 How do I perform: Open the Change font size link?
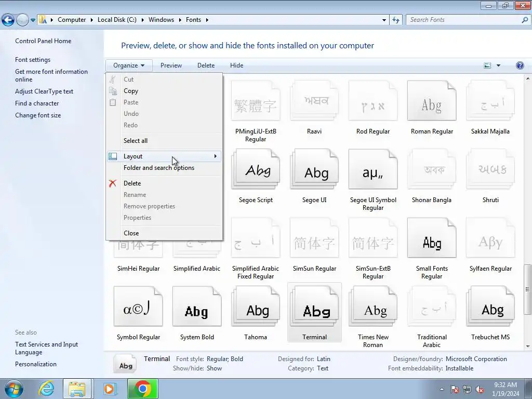(38, 115)
